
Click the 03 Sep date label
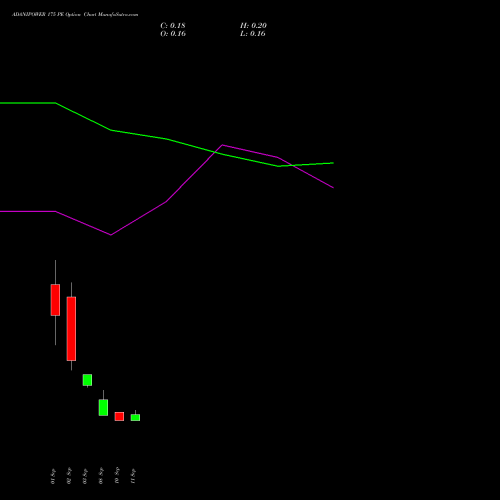point(85,476)
